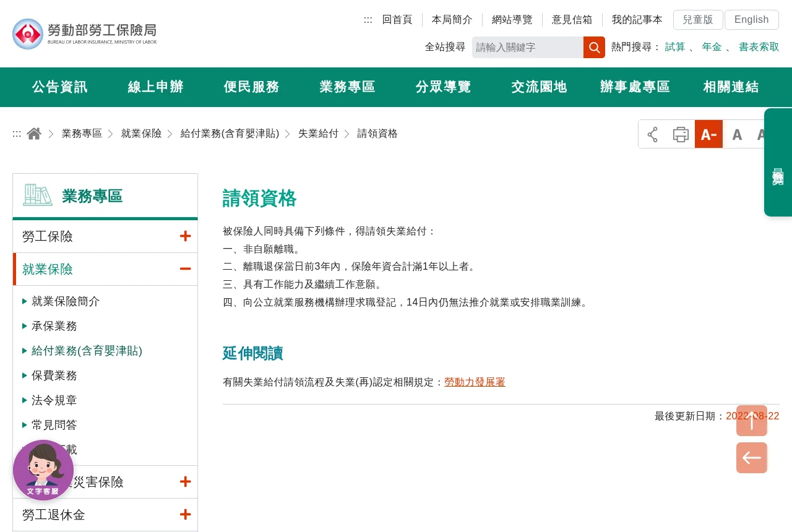Click the home icon in the breadcrumb
Screen dimensions: 792x532
click(x=34, y=134)
